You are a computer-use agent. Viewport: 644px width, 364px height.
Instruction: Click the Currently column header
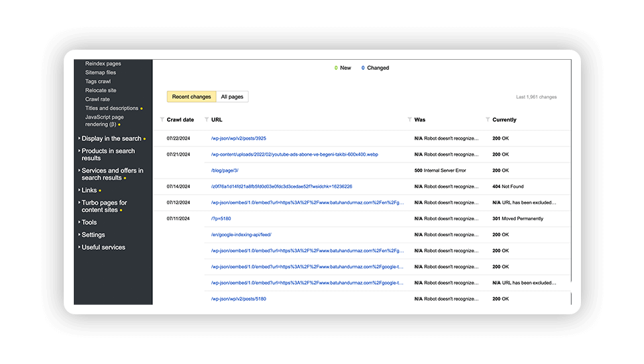pos(504,120)
